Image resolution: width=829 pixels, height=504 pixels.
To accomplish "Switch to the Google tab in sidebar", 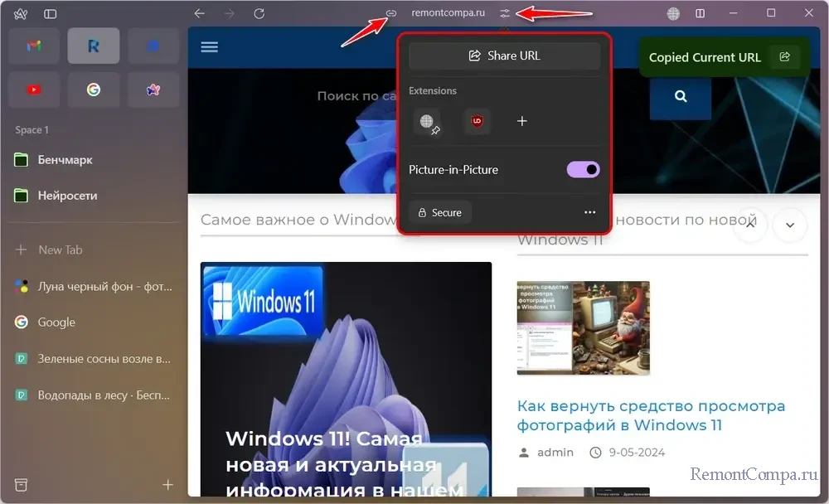I will click(x=56, y=322).
